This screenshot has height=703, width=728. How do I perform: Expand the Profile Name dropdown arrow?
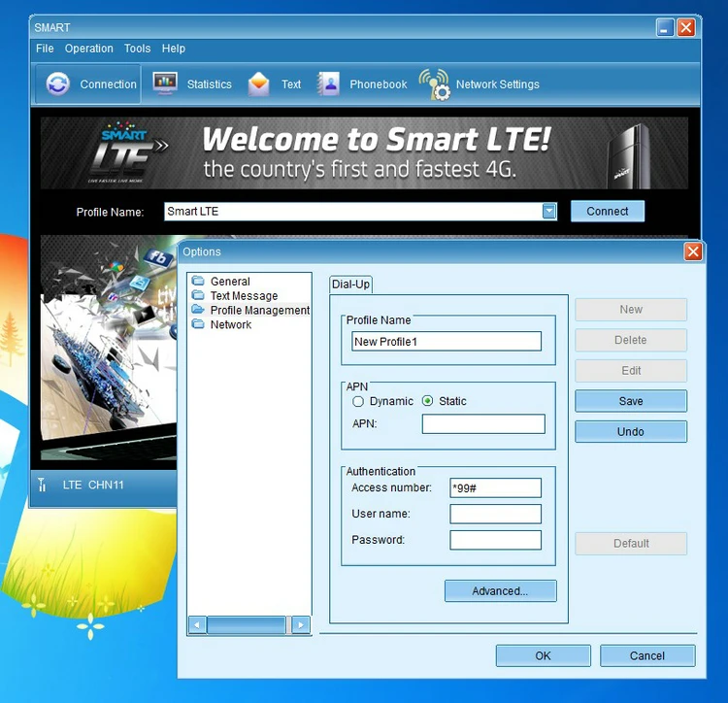point(549,212)
